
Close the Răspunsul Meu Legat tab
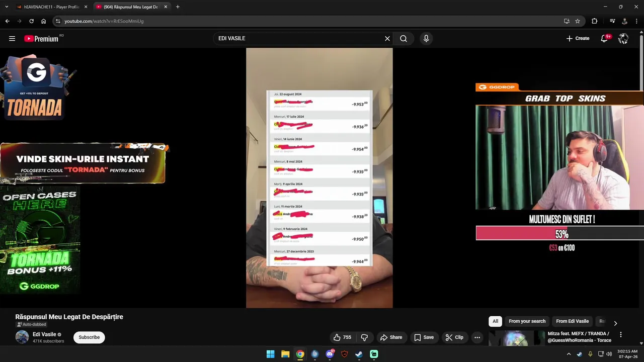166,7
